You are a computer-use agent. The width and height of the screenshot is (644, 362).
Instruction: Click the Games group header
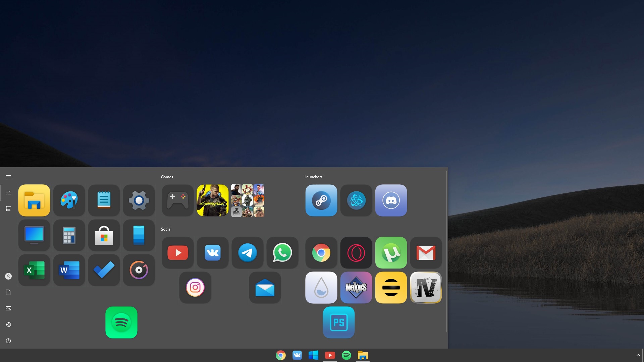point(167,177)
